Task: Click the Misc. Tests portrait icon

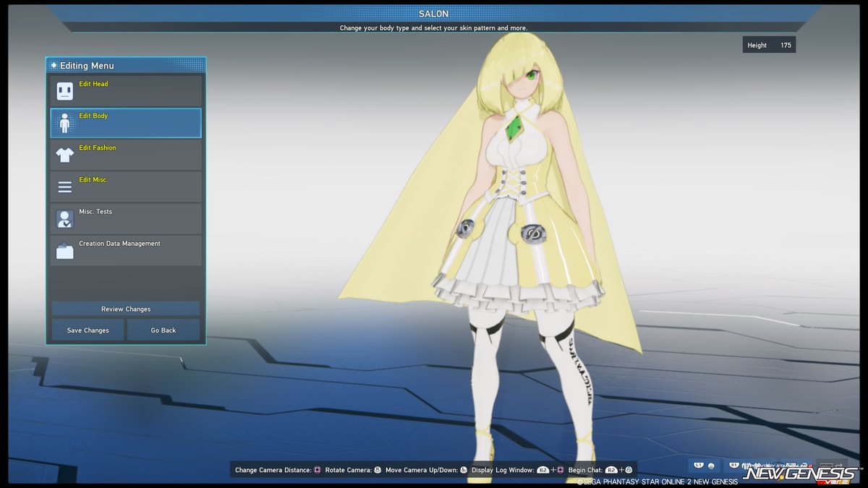Action: pos(64,218)
